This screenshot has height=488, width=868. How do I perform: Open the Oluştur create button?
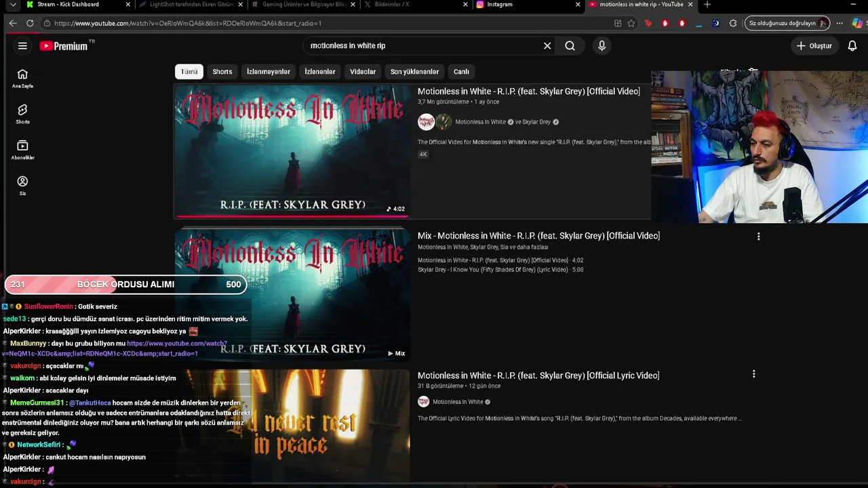pyautogui.click(x=815, y=46)
